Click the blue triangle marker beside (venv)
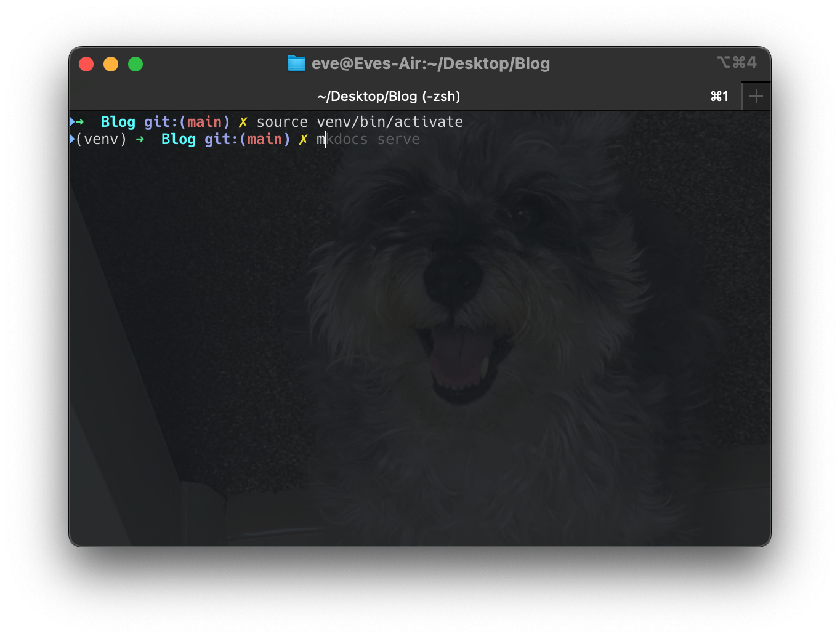 point(72,139)
